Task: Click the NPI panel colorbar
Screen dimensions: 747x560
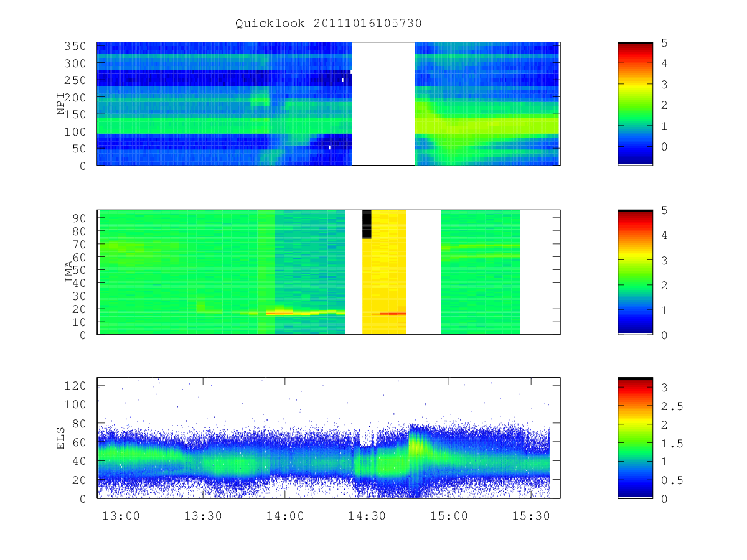Action: tap(635, 103)
